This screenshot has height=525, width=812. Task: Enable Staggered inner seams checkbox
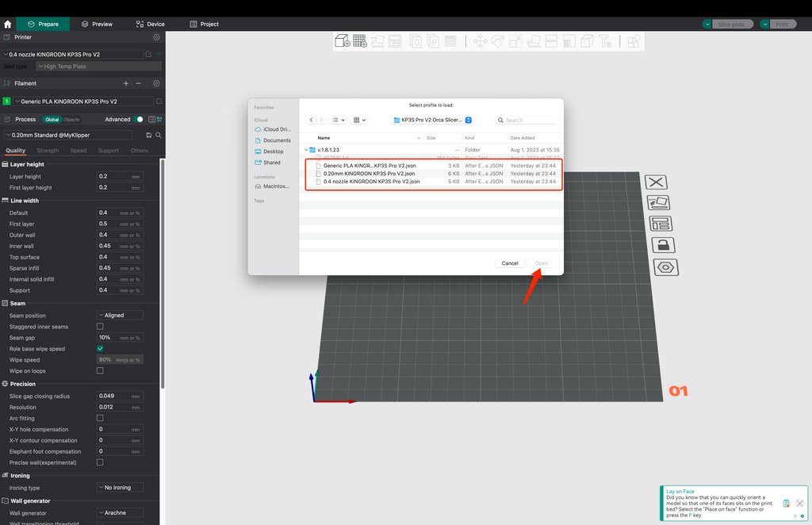(x=100, y=326)
